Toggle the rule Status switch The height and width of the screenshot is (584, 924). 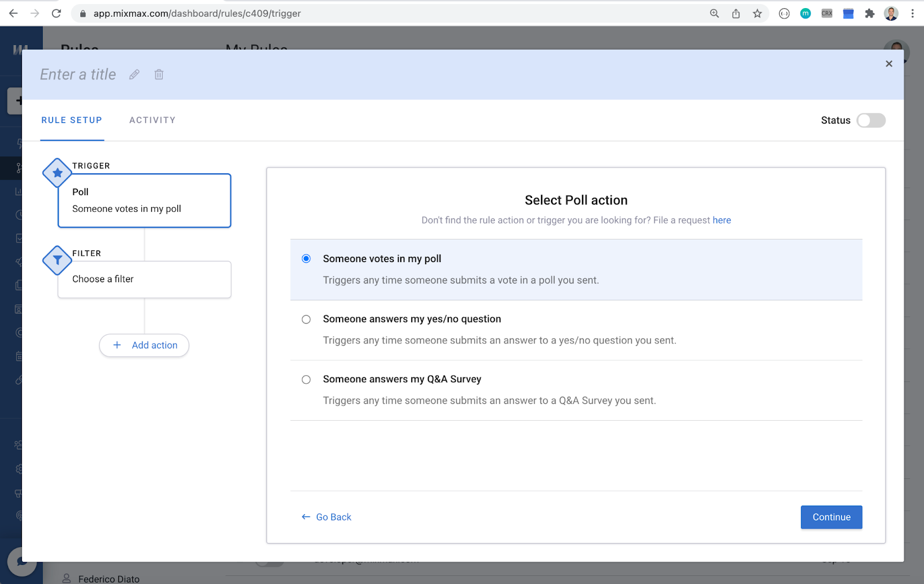[871, 120]
